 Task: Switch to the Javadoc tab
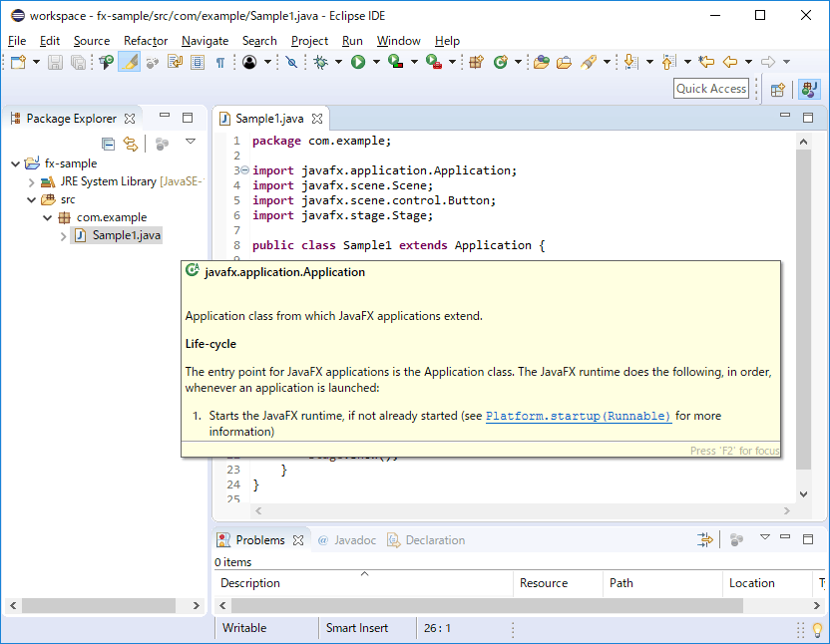click(347, 540)
